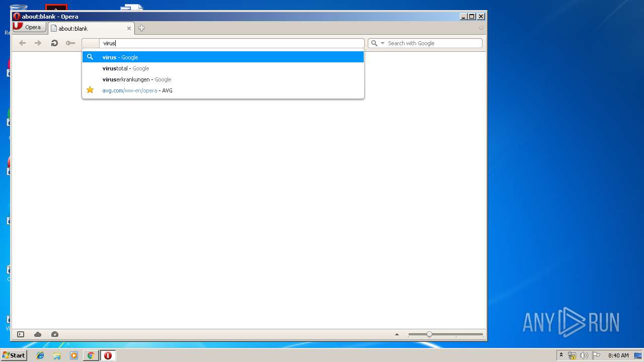This screenshot has width=644, height=362.
Task: Launch Internet Explorer from taskbar
Action: coord(40,355)
